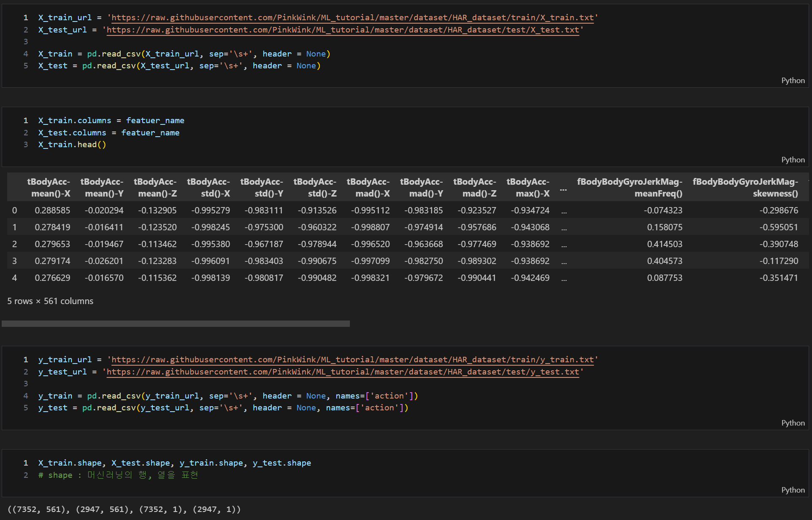This screenshot has width=812, height=520.
Task: Click Python language label of first cell
Action: tap(793, 81)
